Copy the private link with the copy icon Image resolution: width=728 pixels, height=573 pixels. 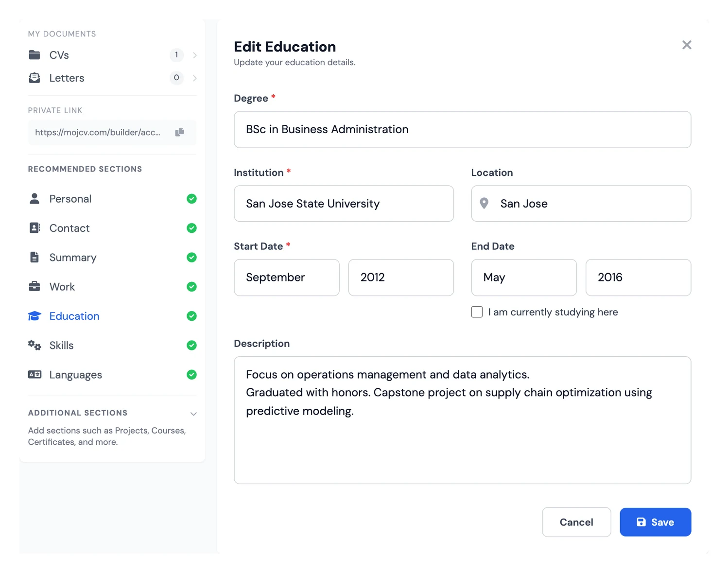click(x=180, y=132)
